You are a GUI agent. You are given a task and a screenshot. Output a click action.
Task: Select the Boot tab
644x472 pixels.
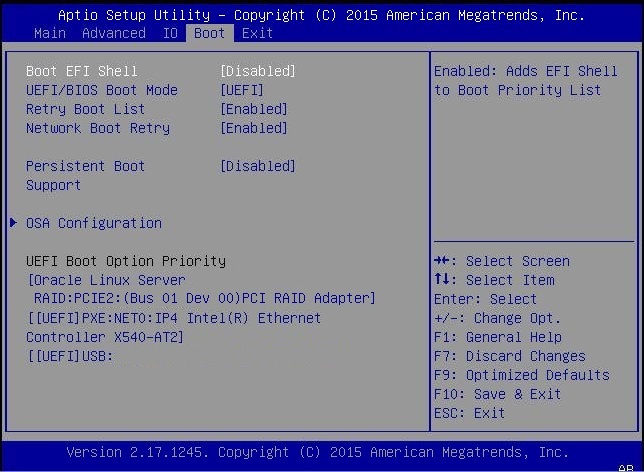pyautogui.click(x=209, y=33)
